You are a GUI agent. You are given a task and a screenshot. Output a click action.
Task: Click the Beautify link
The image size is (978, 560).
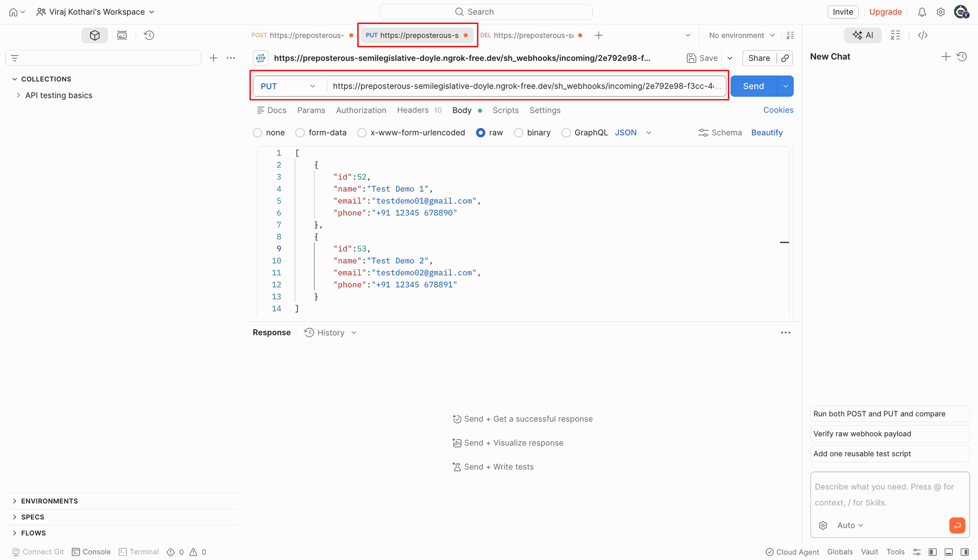767,132
